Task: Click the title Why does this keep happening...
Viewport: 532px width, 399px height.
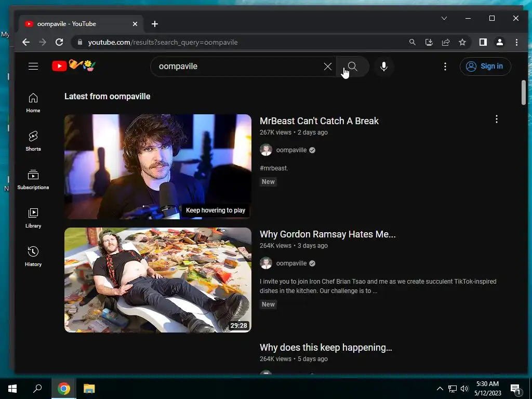Action: (326, 348)
